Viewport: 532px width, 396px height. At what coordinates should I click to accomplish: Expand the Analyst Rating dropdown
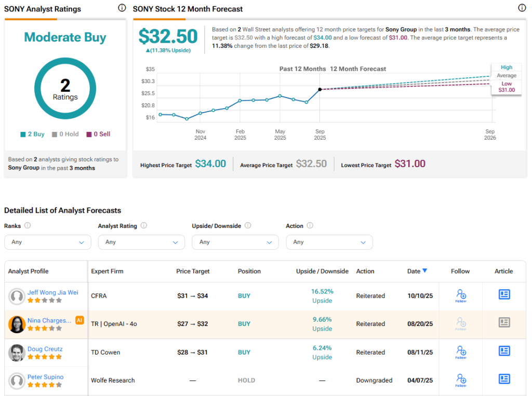click(x=141, y=242)
